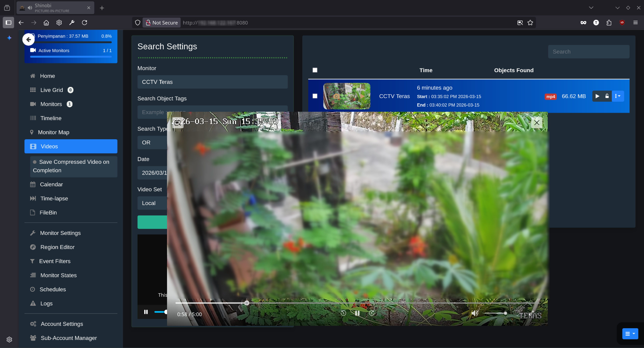Click the rewind 5 seconds icon
The image size is (644, 348).
point(343,313)
